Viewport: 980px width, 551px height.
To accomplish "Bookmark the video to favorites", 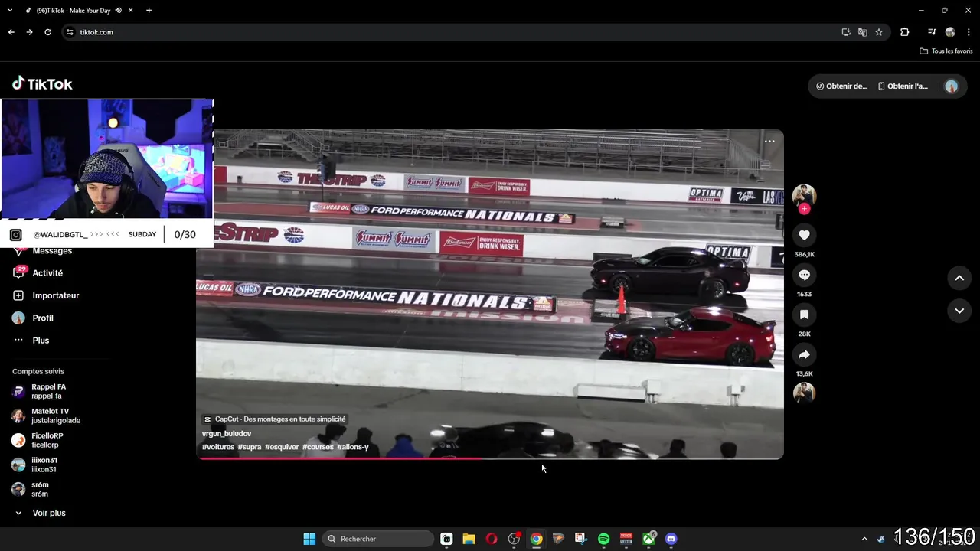I will tap(804, 315).
